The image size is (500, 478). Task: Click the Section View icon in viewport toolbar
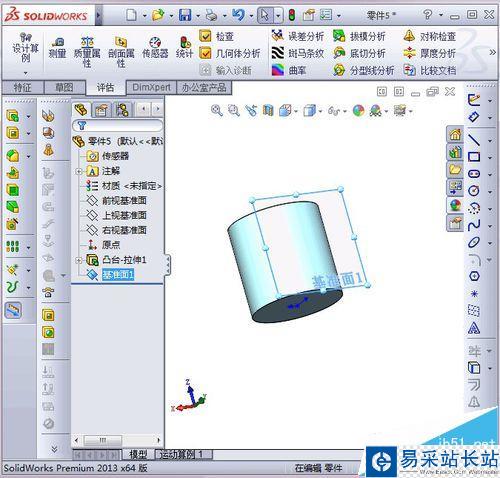point(268,110)
